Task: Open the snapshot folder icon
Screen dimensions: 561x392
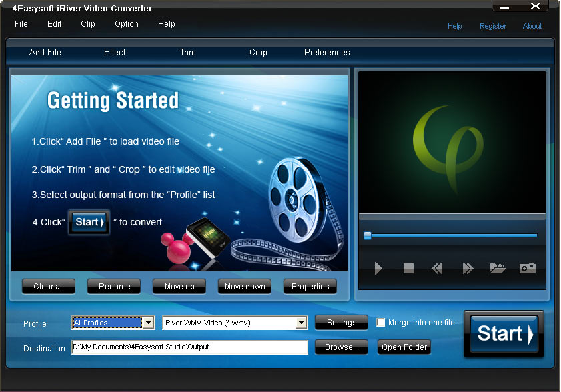Action: point(497,269)
